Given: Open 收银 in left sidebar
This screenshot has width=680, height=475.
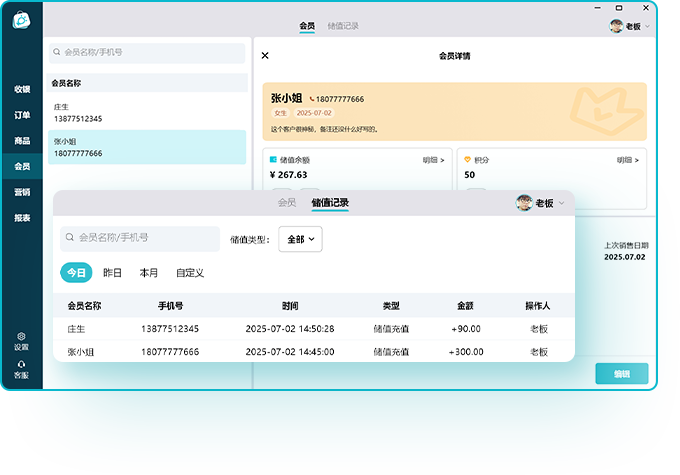Looking at the screenshot, I should pos(22,89).
